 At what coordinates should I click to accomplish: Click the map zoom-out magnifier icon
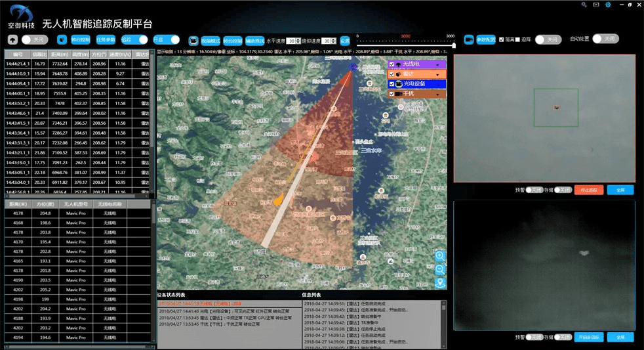[x=439, y=269]
